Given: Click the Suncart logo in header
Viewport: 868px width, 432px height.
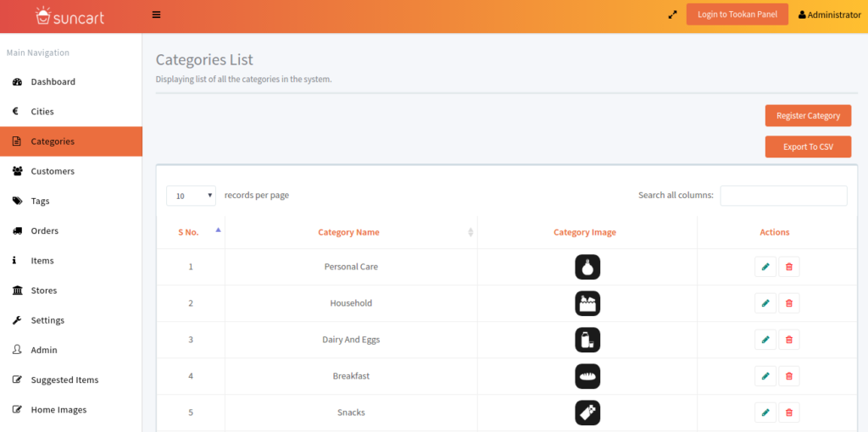Looking at the screenshot, I should (x=70, y=15).
